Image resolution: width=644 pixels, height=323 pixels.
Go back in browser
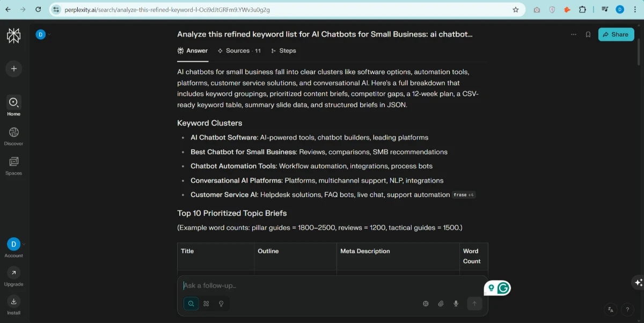tap(8, 9)
